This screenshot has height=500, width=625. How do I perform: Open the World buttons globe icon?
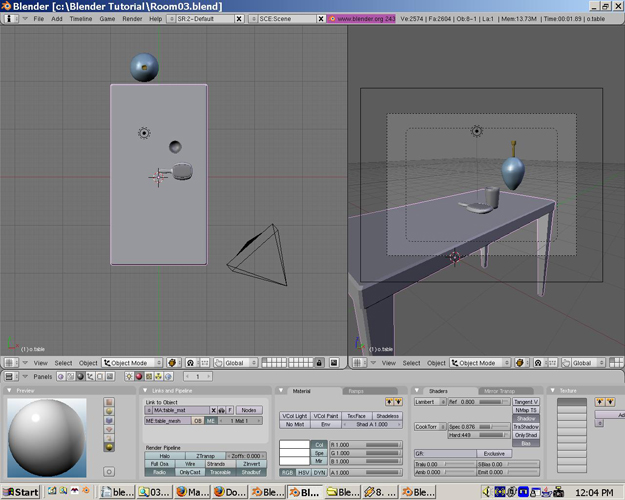[x=168, y=376]
